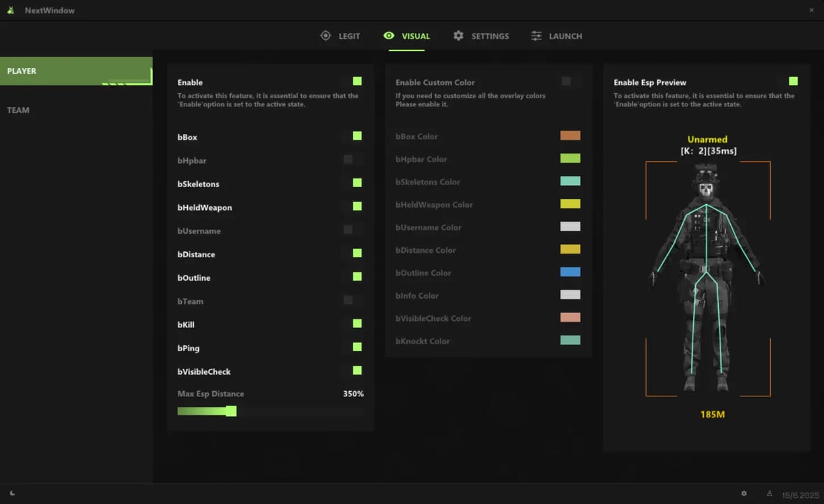Click the 'Max Esp Distance' label
Viewport: 824px width, 504px height.
211,394
